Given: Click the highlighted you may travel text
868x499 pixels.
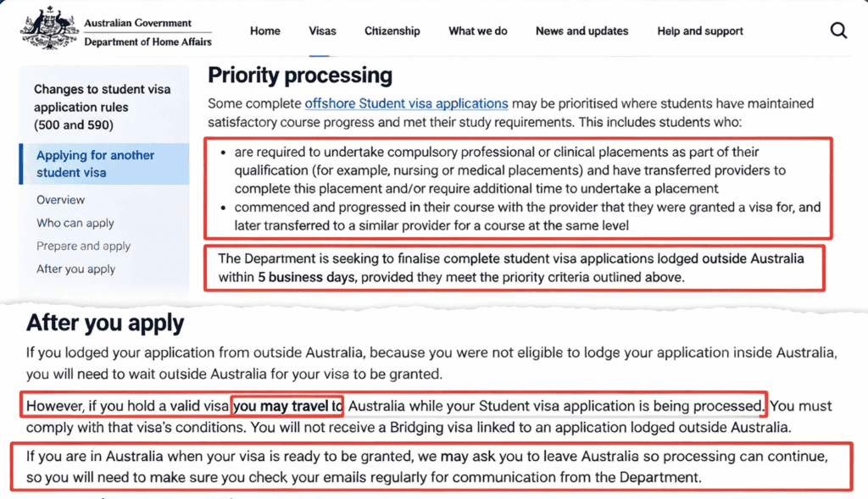Looking at the screenshot, I should click(287, 406).
